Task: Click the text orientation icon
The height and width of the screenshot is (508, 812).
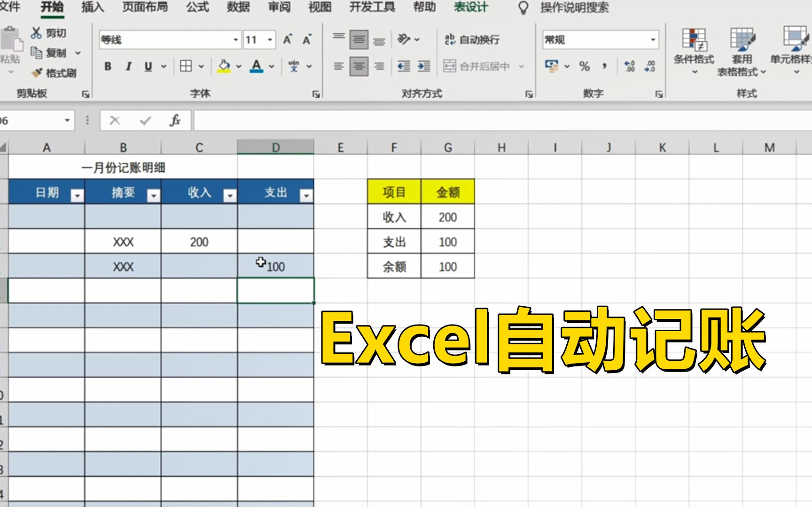Action: [403, 39]
